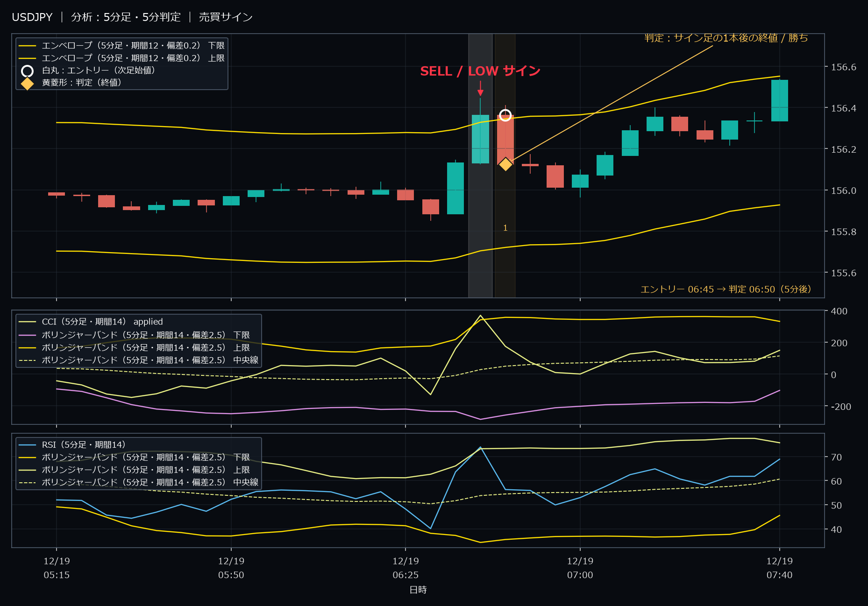Click the "エントリー 06:45 → 判定 06:50（5分後）" note
This screenshot has height=606, width=868.
(726, 289)
